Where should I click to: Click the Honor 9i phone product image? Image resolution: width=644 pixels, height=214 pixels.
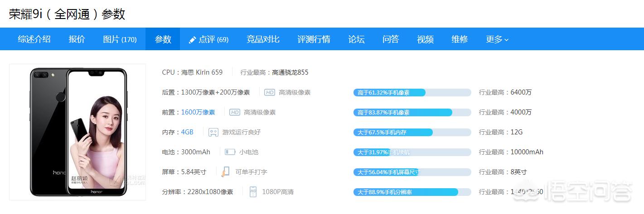point(77,132)
